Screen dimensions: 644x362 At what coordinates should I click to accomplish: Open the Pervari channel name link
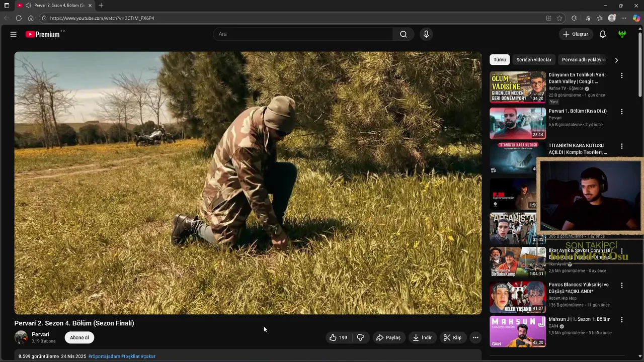(40, 334)
